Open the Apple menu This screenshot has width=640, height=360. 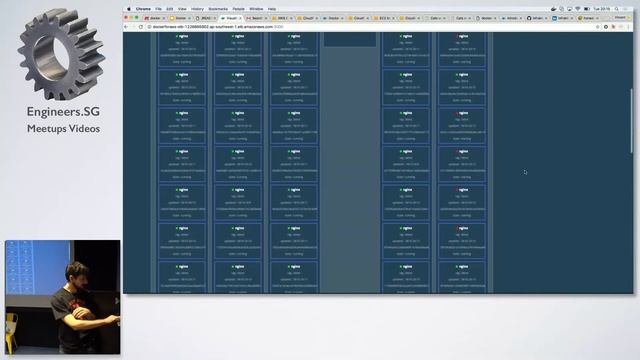(x=129, y=9)
